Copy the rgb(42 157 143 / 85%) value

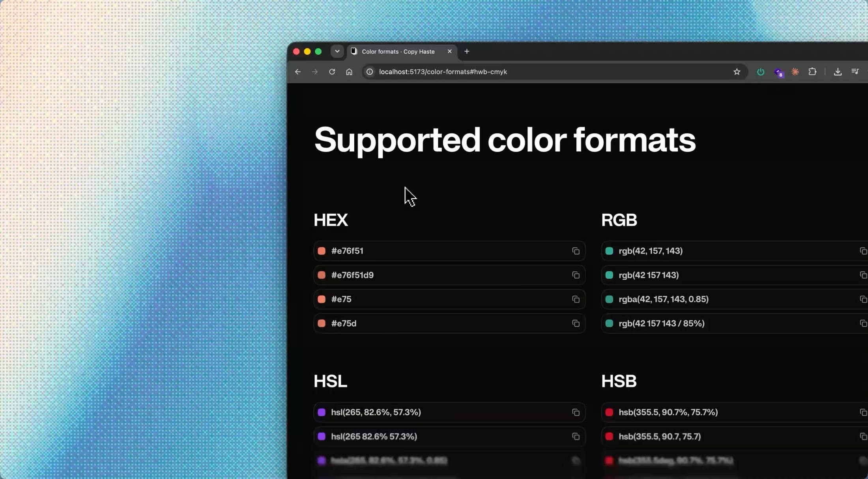[863, 323]
